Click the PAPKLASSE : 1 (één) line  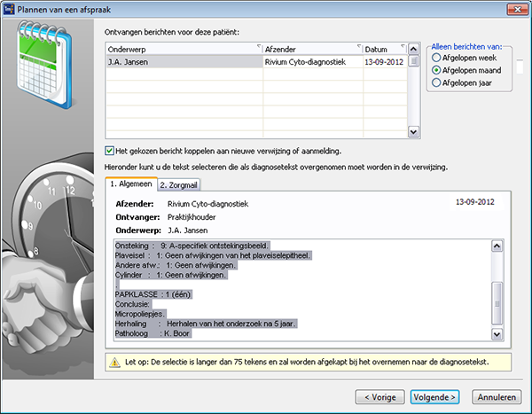[x=153, y=294]
